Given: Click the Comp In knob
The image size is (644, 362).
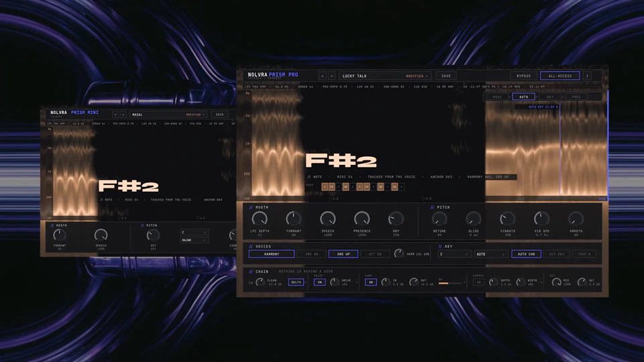Looking at the screenshot, I should coord(386,282).
